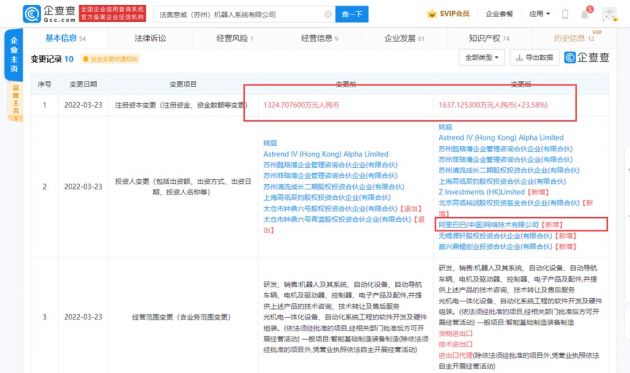This screenshot has width=630, height=373.
Task: Open the 太仓市钟鼎六号青蓝股权投资合伙企业 link
Action: 337,219
